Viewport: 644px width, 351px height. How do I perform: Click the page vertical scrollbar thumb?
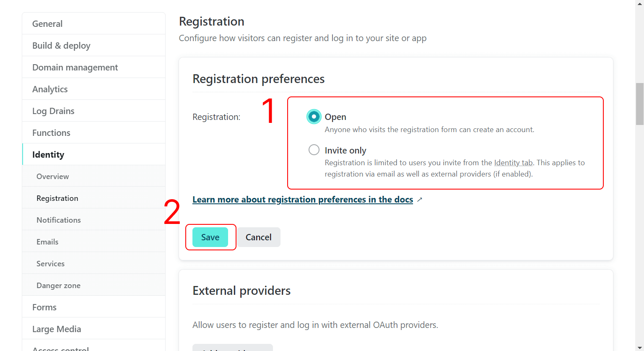[639, 104]
